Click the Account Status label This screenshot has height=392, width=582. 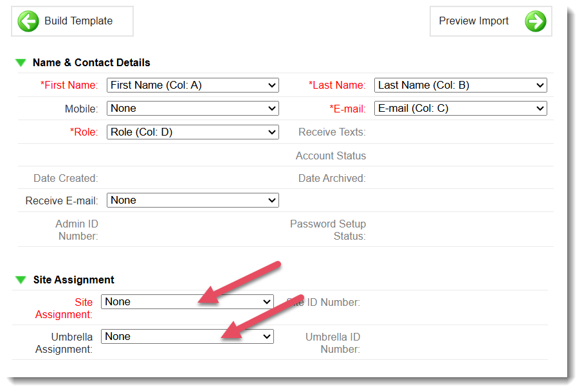331,156
